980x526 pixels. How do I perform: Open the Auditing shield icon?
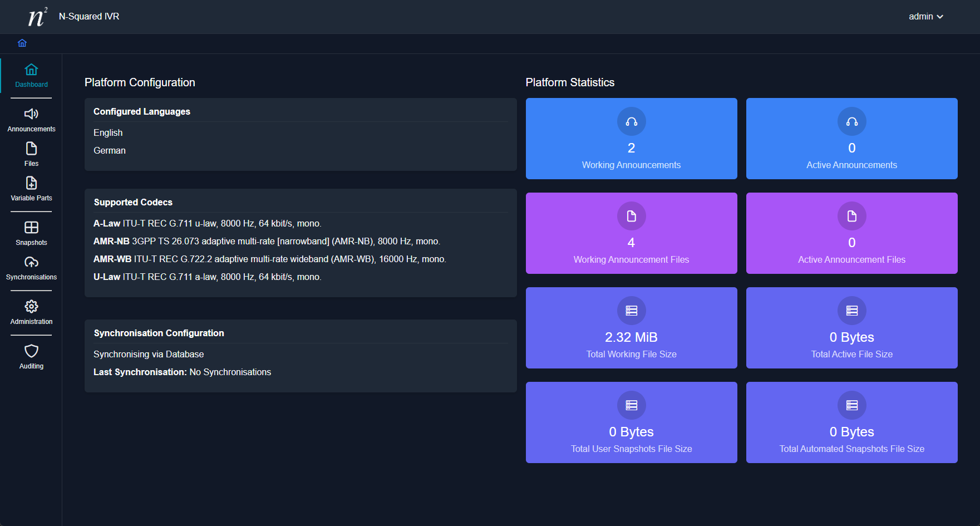click(31, 351)
